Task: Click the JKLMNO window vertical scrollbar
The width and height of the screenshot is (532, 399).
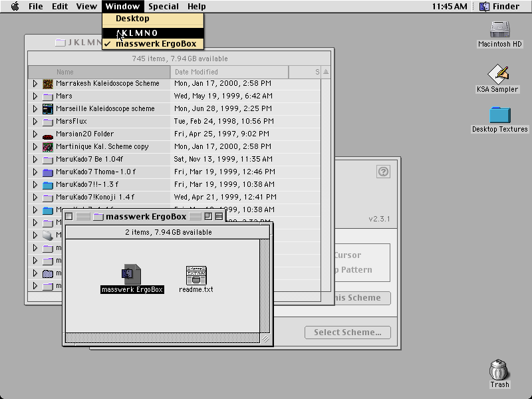Action: pyautogui.click(x=326, y=185)
